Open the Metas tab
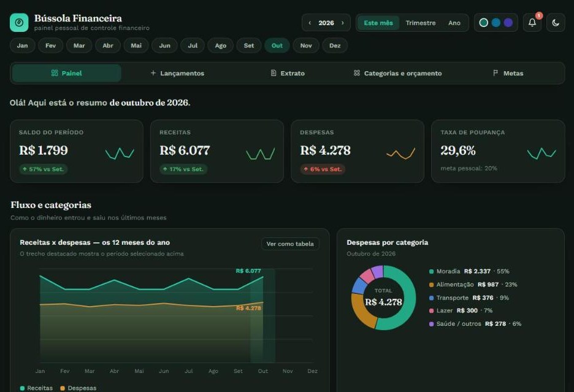 (508, 73)
